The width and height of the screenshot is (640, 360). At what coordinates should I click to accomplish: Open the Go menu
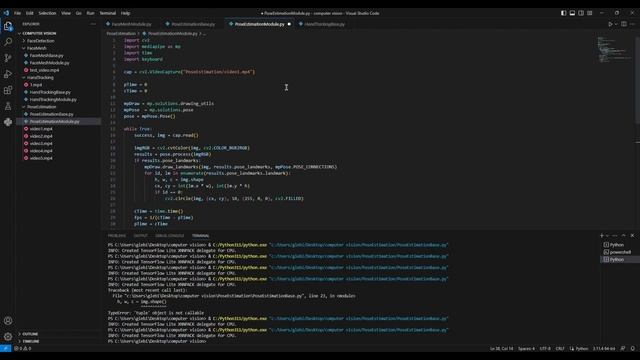tap(78, 13)
